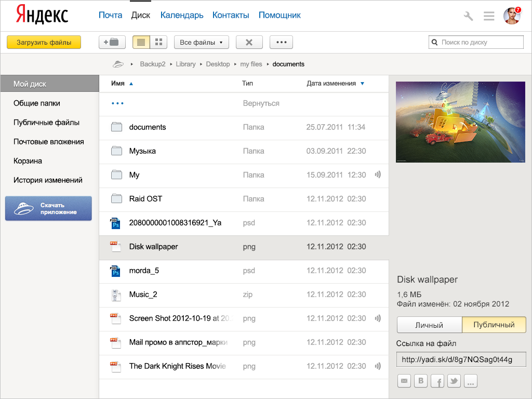The image size is (532, 399).
Task: Open the hamburger menu icon
Action: click(x=488, y=16)
